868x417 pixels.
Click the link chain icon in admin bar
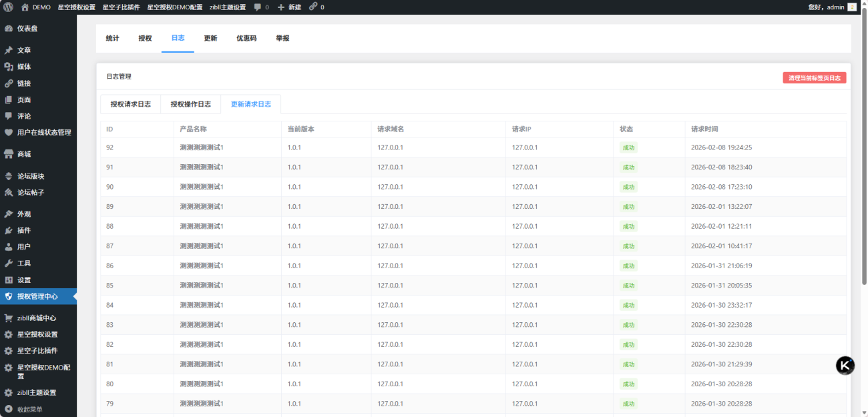(x=313, y=7)
